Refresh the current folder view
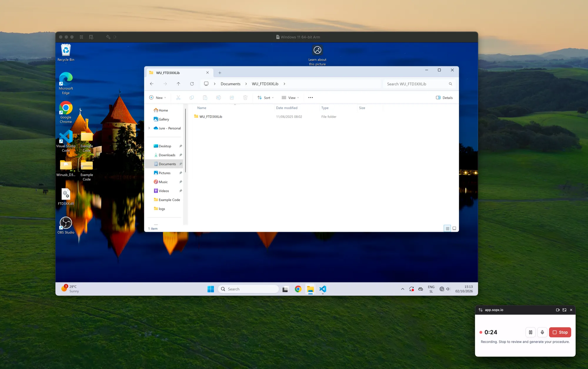This screenshot has height=369, width=588. point(192,84)
